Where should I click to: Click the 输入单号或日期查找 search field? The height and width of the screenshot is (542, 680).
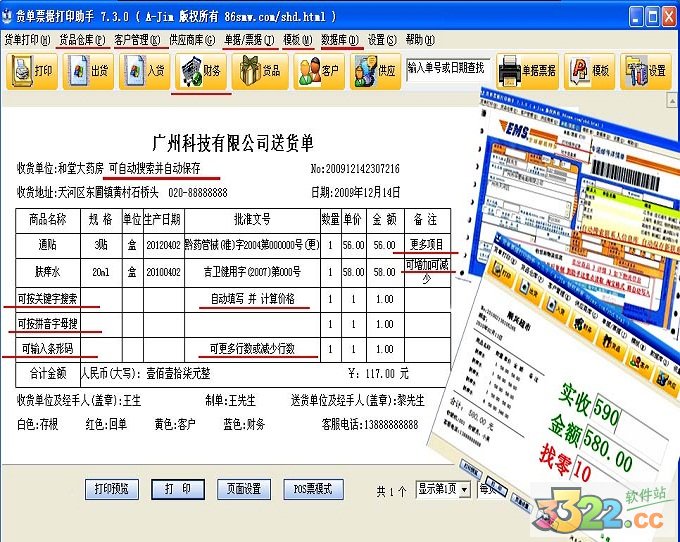(x=448, y=69)
